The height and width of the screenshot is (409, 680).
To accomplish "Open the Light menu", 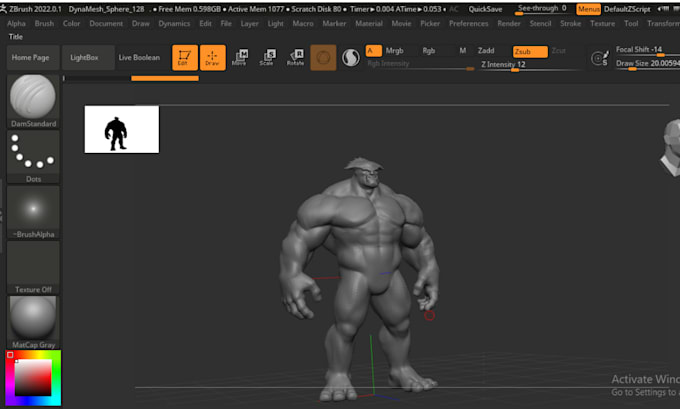I will point(275,23).
